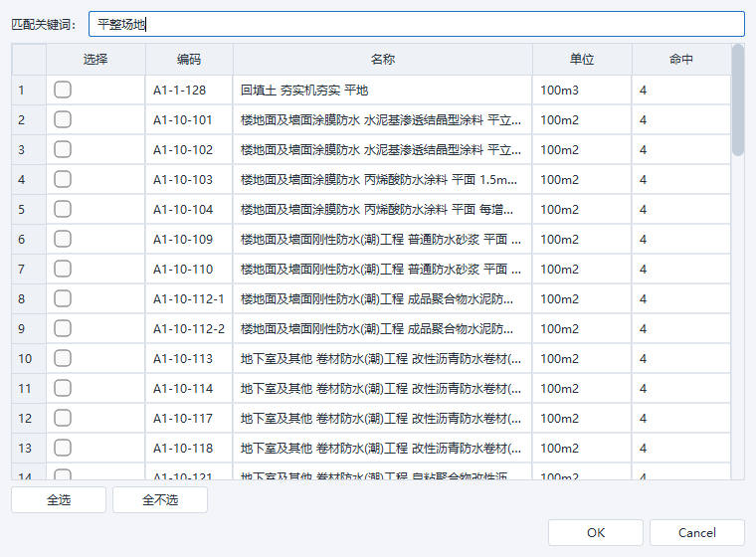The width and height of the screenshot is (756, 557).
Task: Tick the checkbox for A1-10-103
Action: click(63, 179)
